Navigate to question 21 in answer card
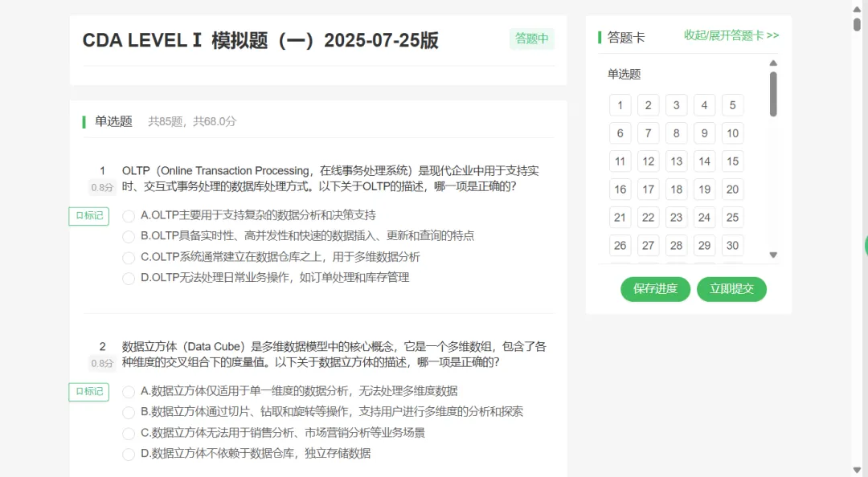 (620, 218)
